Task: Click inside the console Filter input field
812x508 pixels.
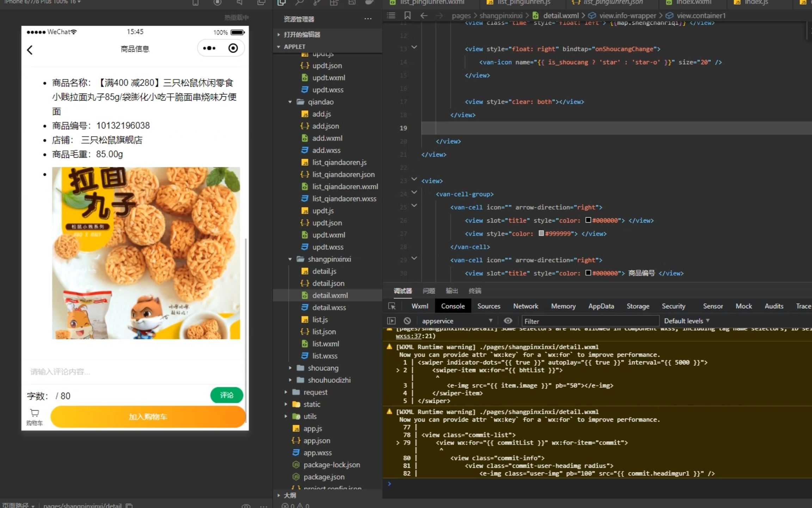Action: 590,321
